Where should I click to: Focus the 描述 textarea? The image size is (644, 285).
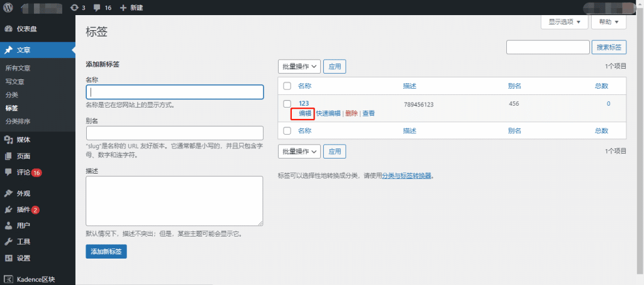click(x=175, y=201)
